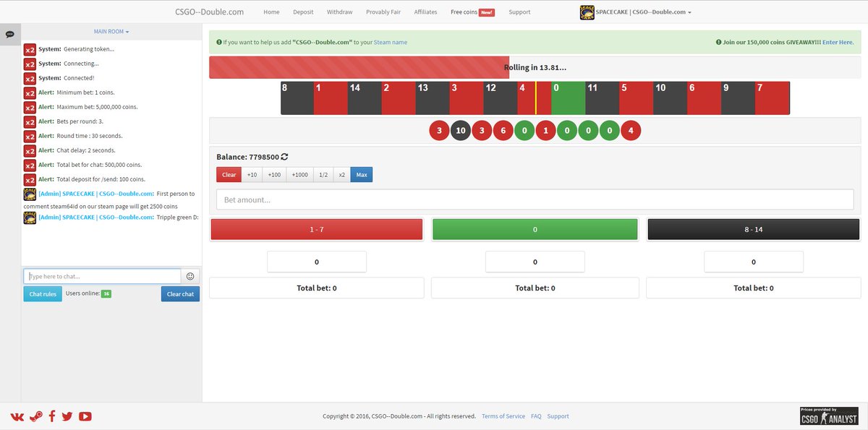The height and width of the screenshot is (430, 868).
Task: Open the Affiliates page
Action: [426, 12]
